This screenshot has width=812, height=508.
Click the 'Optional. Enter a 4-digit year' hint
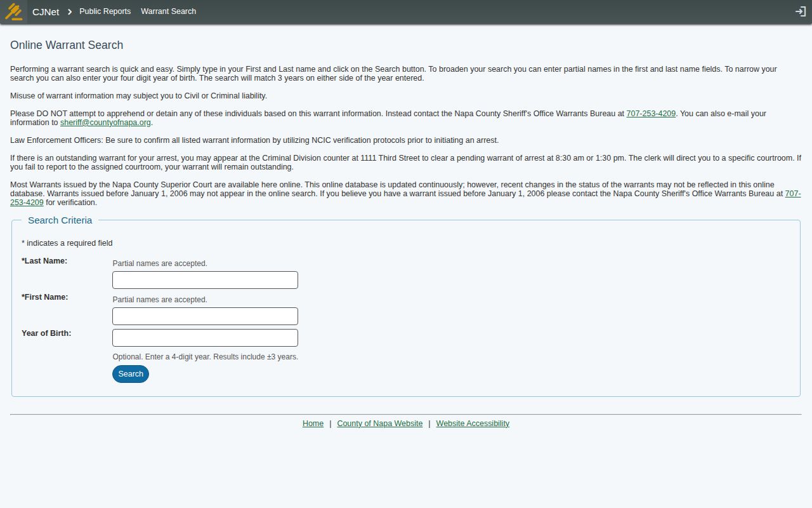coord(205,357)
